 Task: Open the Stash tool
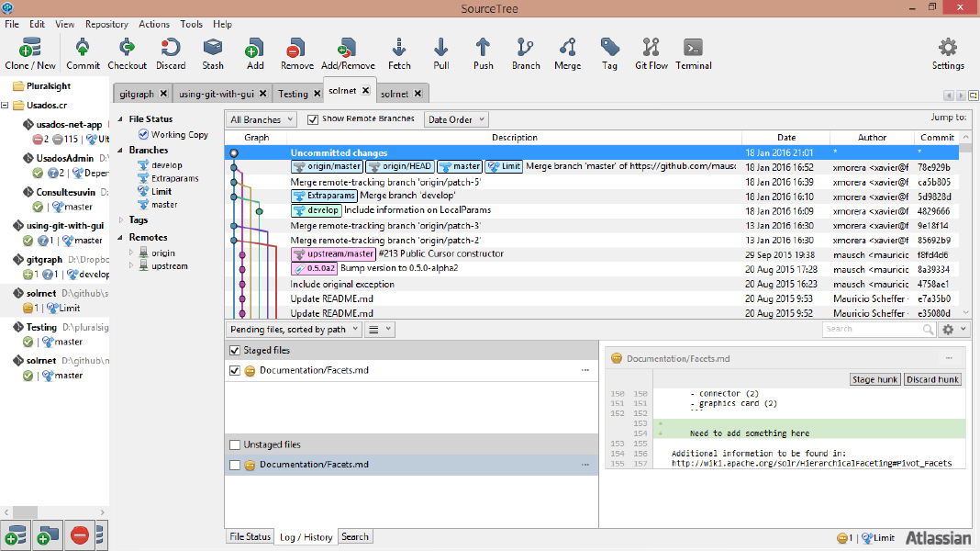coord(213,48)
